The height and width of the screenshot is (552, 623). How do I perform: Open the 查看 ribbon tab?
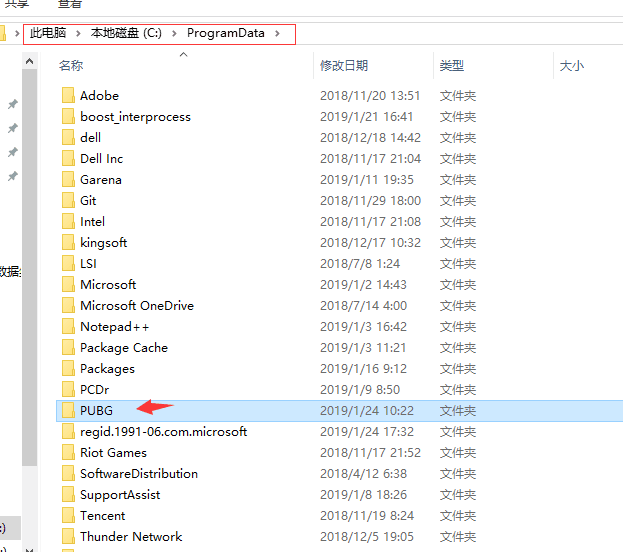click(70, 4)
